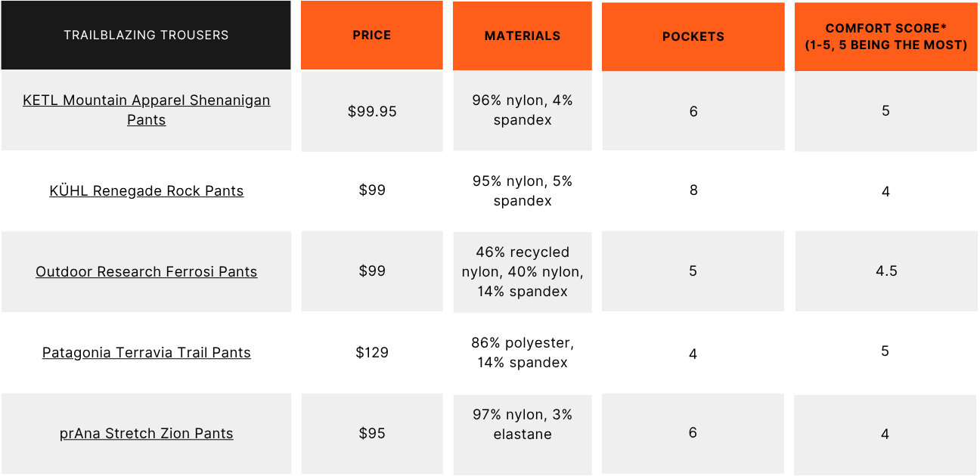
Task: Click the 95% nylon, 5% spandex cell
Action: (x=523, y=191)
